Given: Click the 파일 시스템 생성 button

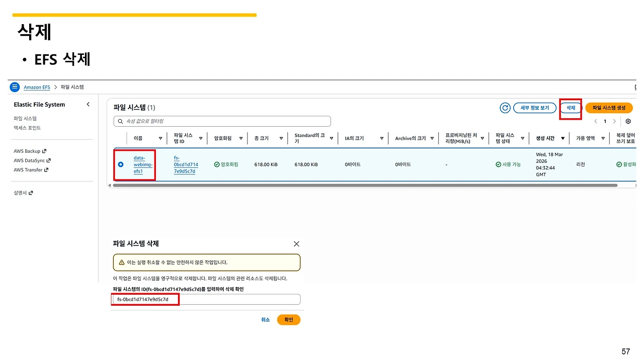Looking at the screenshot, I should (x=609, y=108).
